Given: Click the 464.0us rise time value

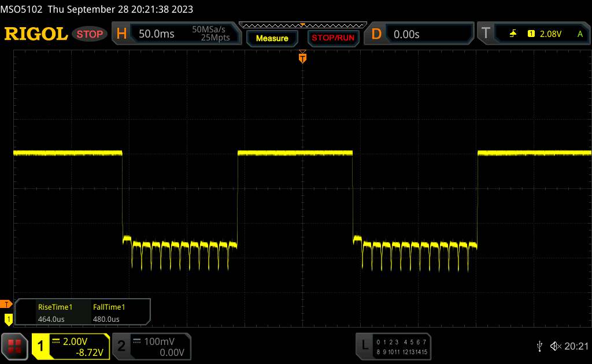Looking at the screenshot, I should click(51, 319).
